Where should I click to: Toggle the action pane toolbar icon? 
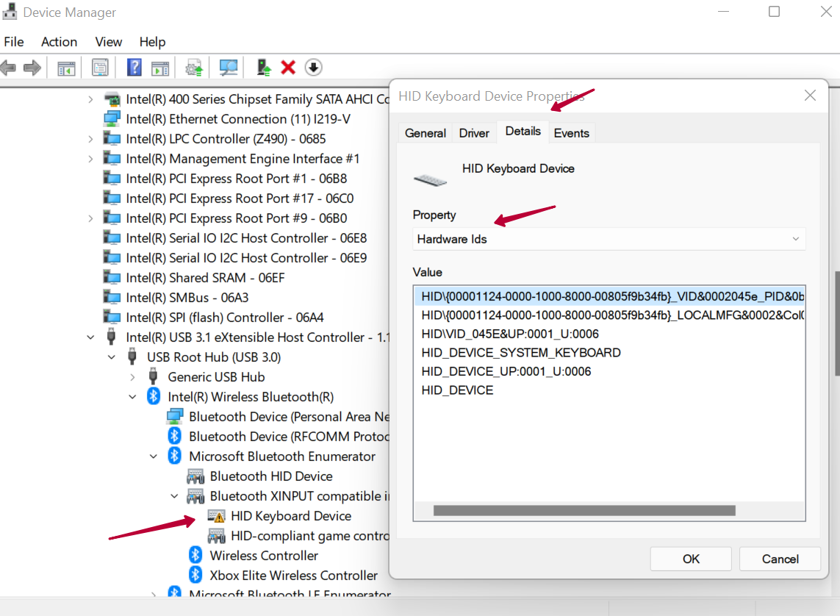[x=160, y=68]
